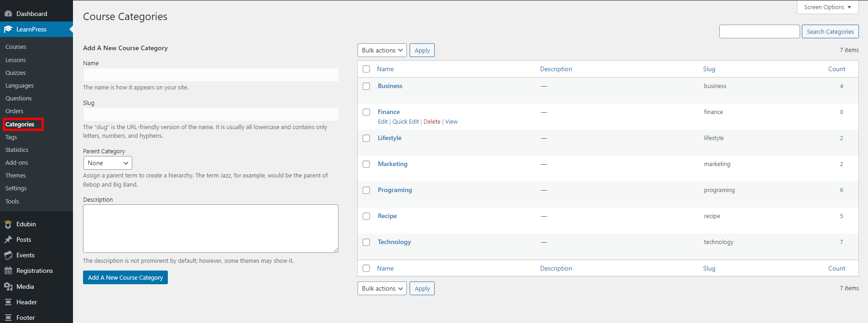868x323 pixels.
Task: Click the Registrations calendar icon
Action: [8, 271]
